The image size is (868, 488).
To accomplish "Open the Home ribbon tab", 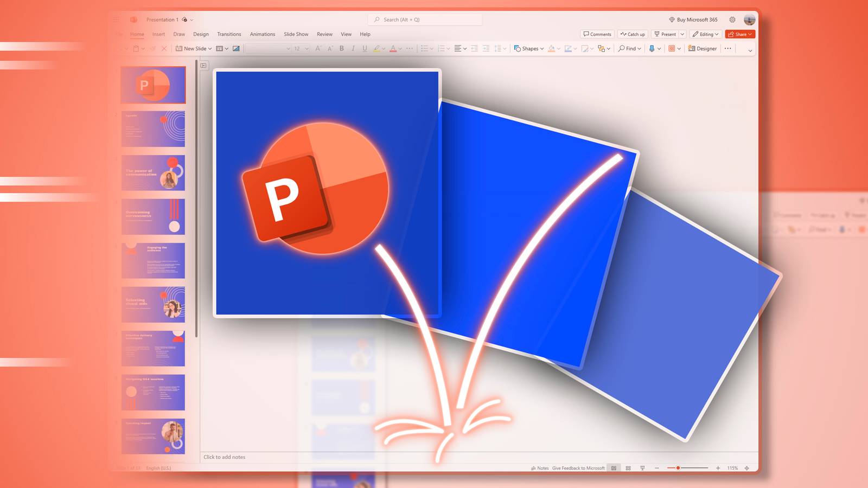I will coord(137,34).
